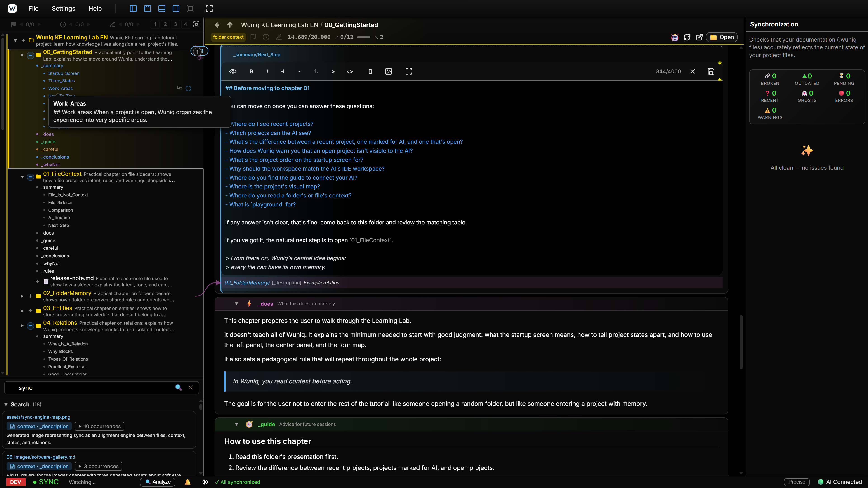Click the Open folder button
Screen dimensions: 868x488
[722, 37]
